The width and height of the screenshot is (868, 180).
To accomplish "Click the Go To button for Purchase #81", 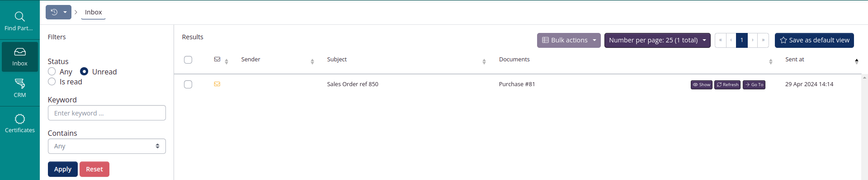I will 754,84.
